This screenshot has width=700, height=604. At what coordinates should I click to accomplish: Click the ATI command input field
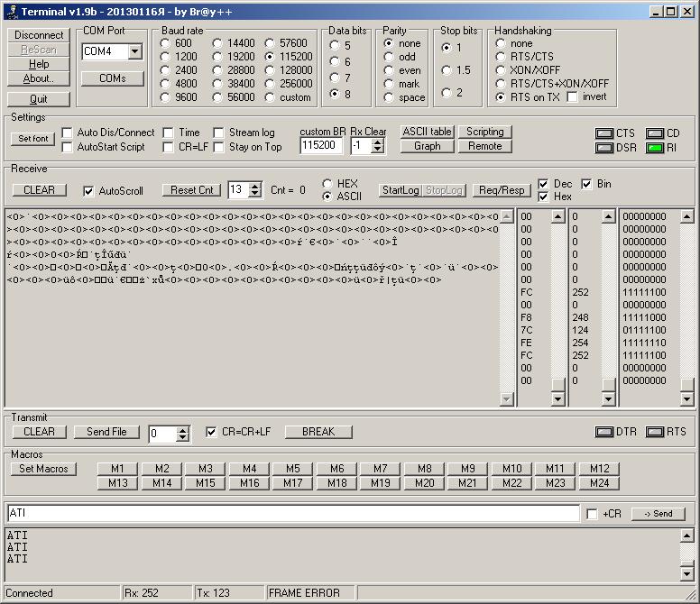(292, 513)
